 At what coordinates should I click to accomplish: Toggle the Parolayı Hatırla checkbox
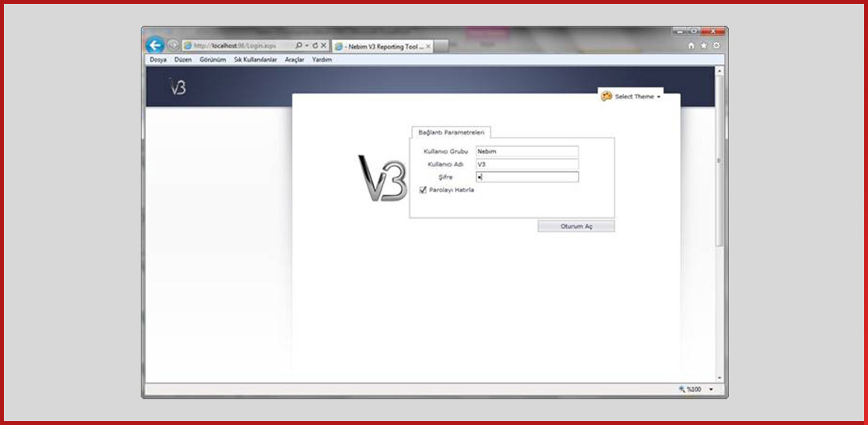pyautogui.click(x=424, y=190)
